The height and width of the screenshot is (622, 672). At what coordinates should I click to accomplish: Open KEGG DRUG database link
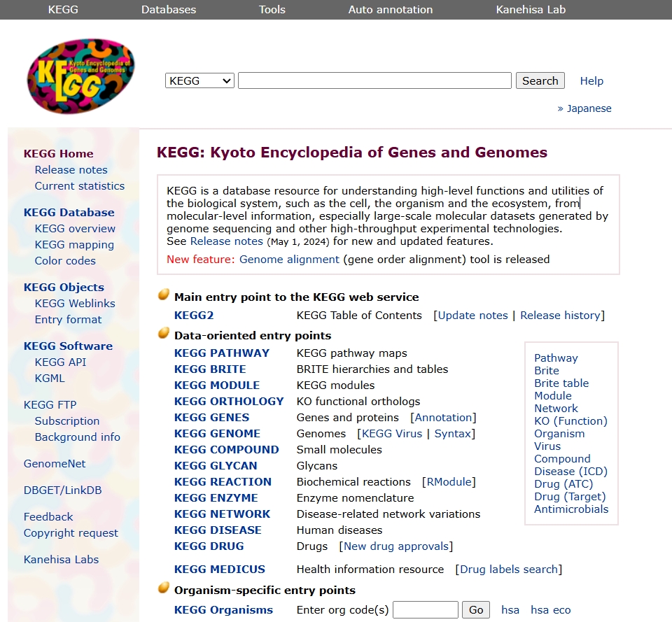point(209,546)
